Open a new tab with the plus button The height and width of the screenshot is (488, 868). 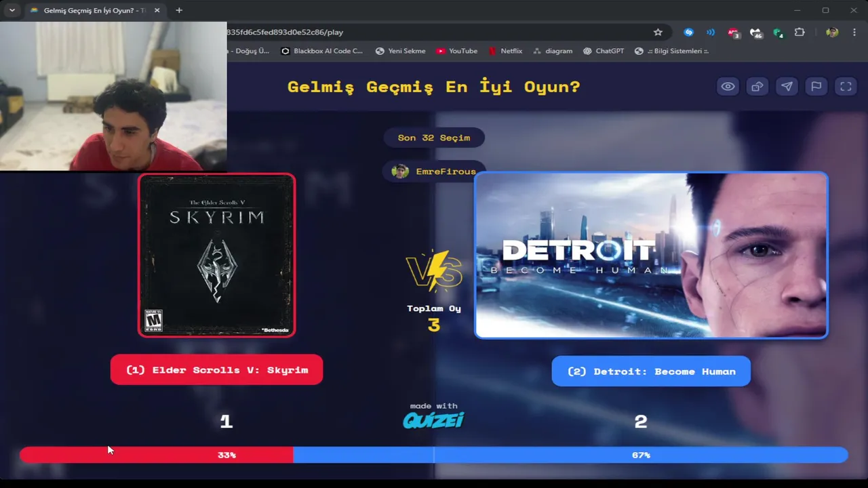[x=179, y=10]
